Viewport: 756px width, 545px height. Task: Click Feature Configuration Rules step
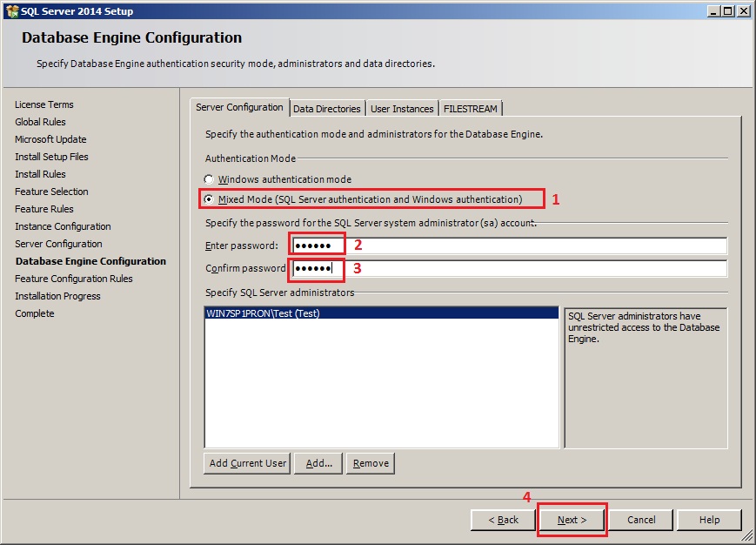click(x=74, y=279)
